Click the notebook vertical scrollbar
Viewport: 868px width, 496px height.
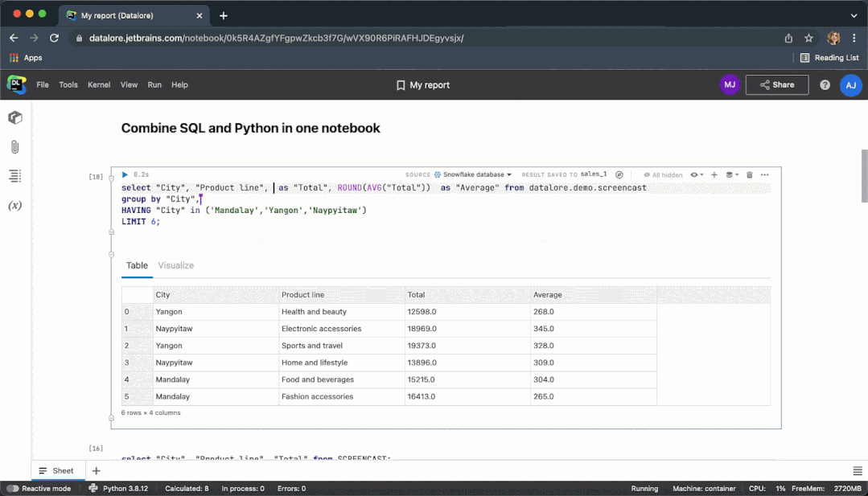864,175
